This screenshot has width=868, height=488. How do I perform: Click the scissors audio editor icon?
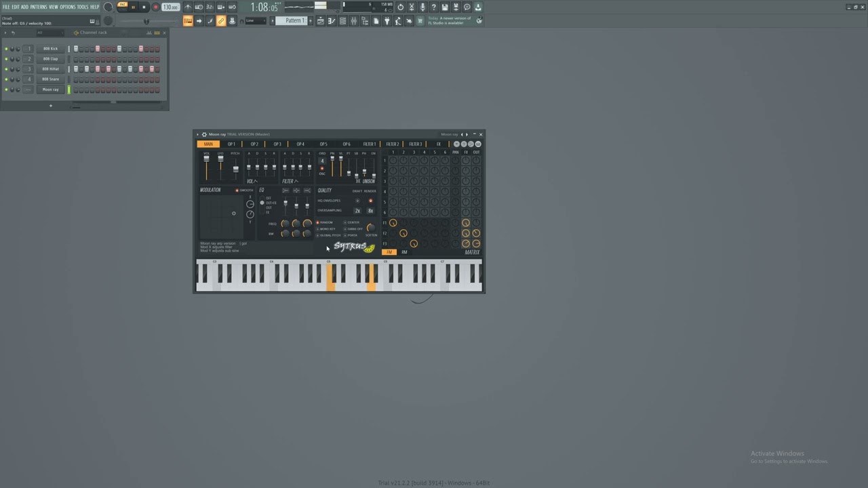(x=412, y=7)
